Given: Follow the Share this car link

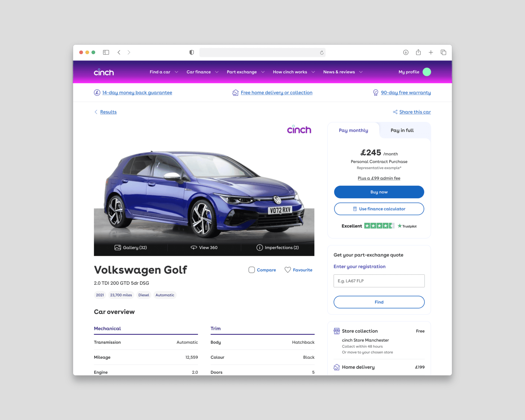Looking at the screenshot, I should (415, 112).
